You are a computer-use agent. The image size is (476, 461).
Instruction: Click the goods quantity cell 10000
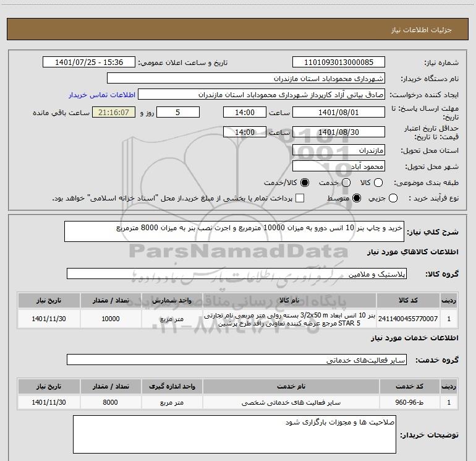111,319
